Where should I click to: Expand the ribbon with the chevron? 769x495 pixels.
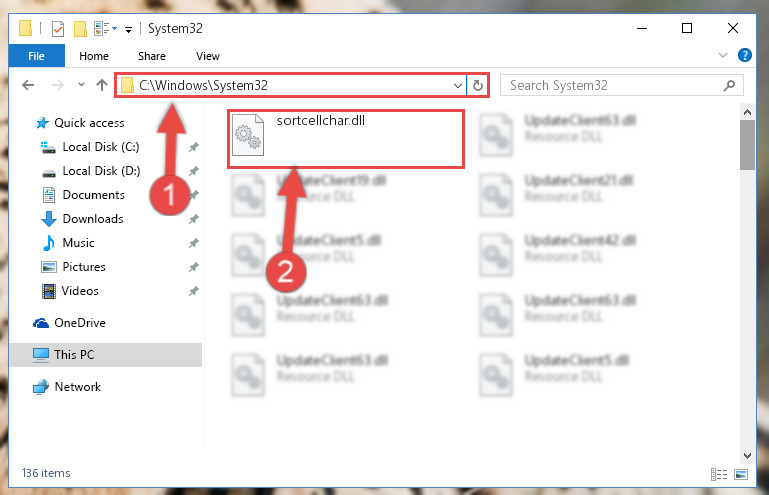(722, 55)
